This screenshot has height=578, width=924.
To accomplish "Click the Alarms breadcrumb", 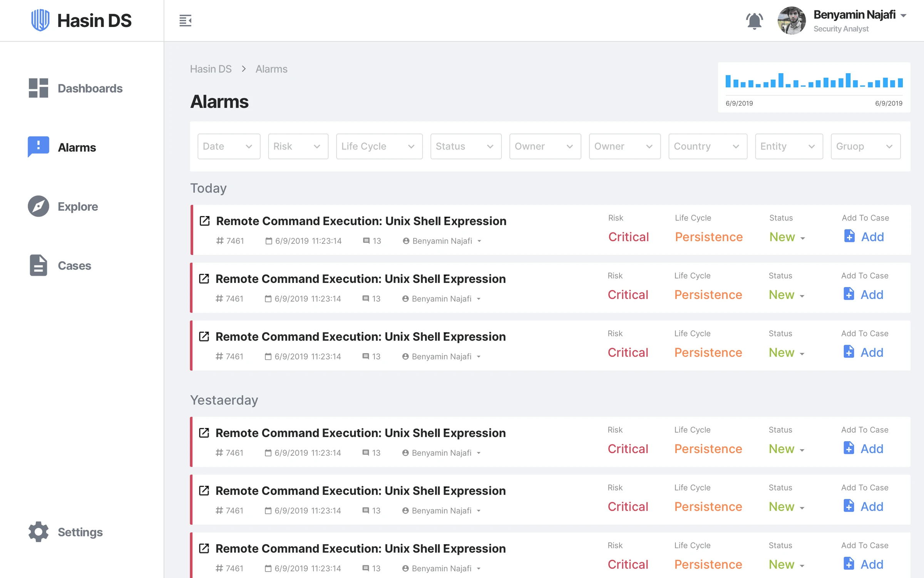I will click(271, 69).
